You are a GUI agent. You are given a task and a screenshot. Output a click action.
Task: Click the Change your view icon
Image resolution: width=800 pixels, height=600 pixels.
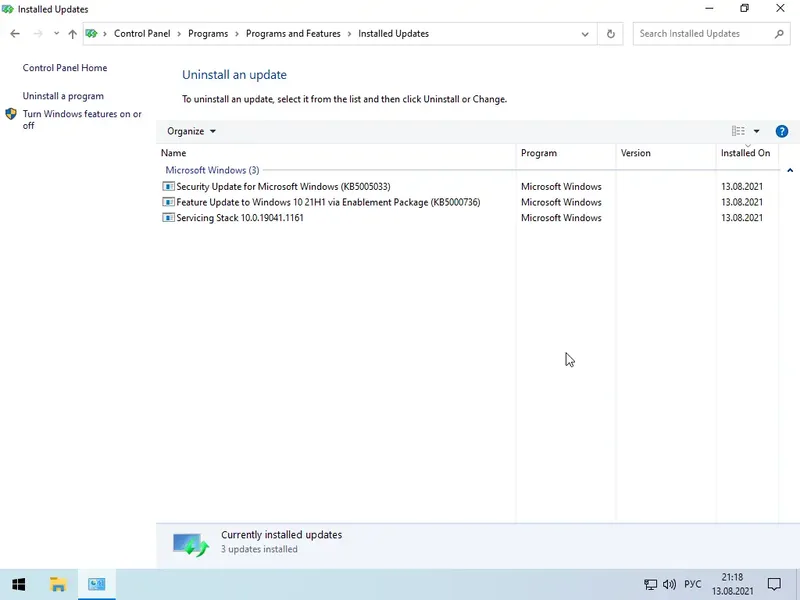pos(737,131)
